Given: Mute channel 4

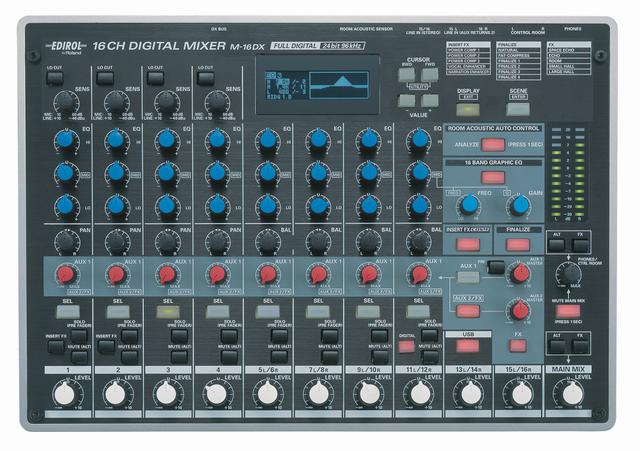Looking at the screenshot, I should [x=229, y=355].
